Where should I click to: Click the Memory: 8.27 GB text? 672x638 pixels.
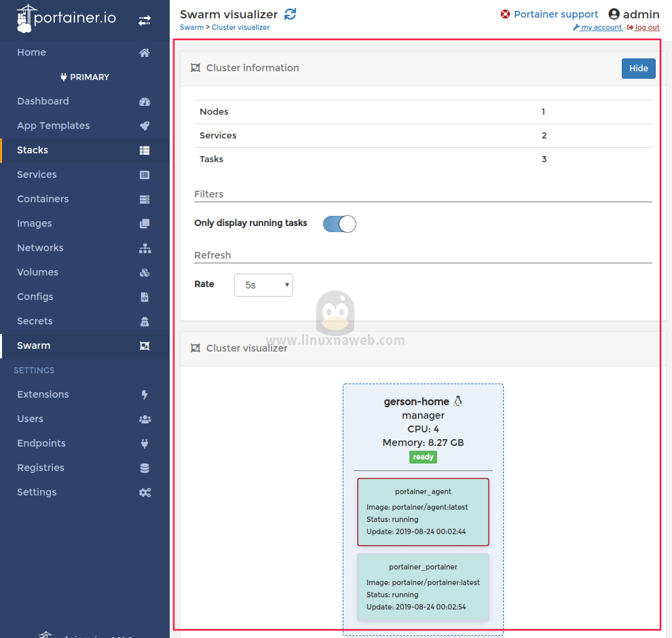tap(423, 443)
